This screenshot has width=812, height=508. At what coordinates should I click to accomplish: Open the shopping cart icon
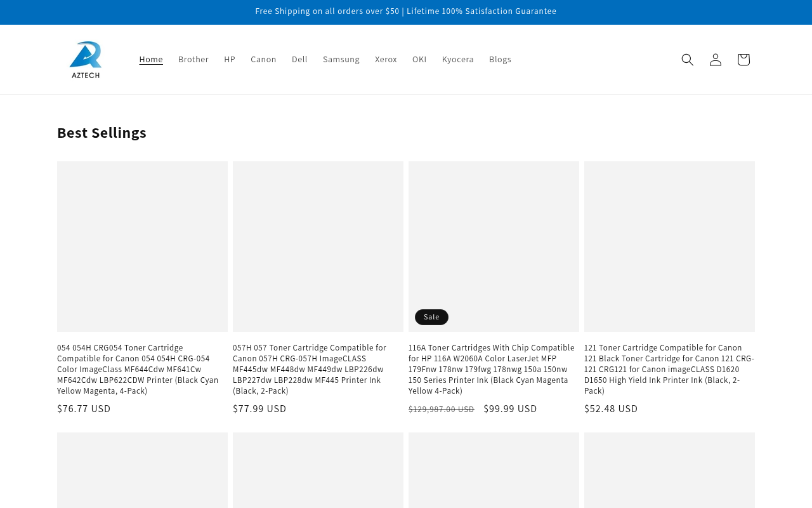point(743,60)
